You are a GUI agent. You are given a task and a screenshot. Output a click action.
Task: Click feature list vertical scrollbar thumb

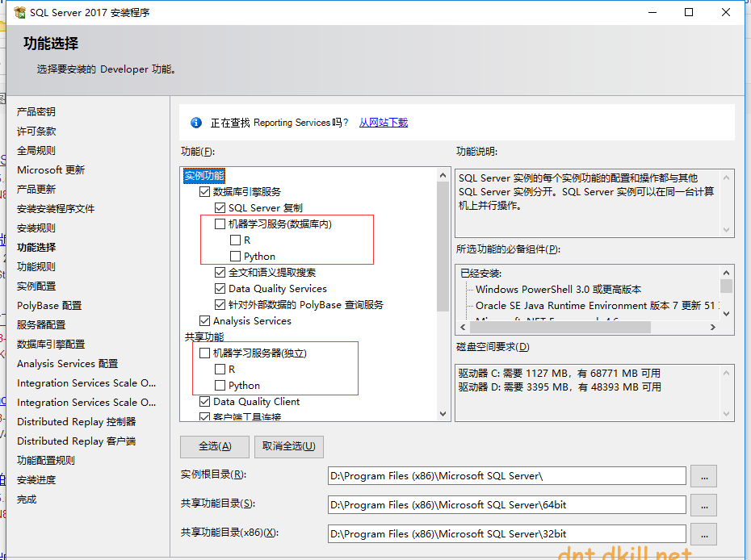443,246
